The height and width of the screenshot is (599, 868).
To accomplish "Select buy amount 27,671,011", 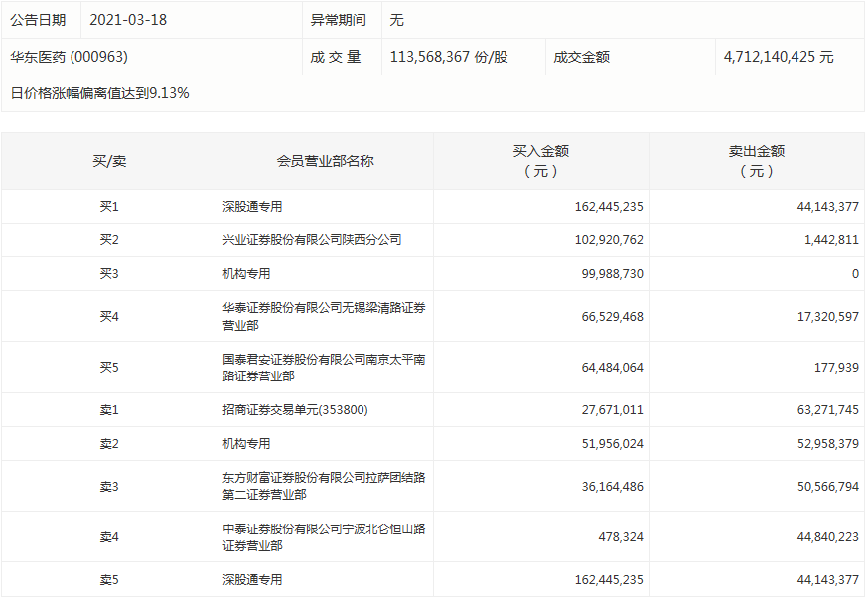I will pos(612,410).
